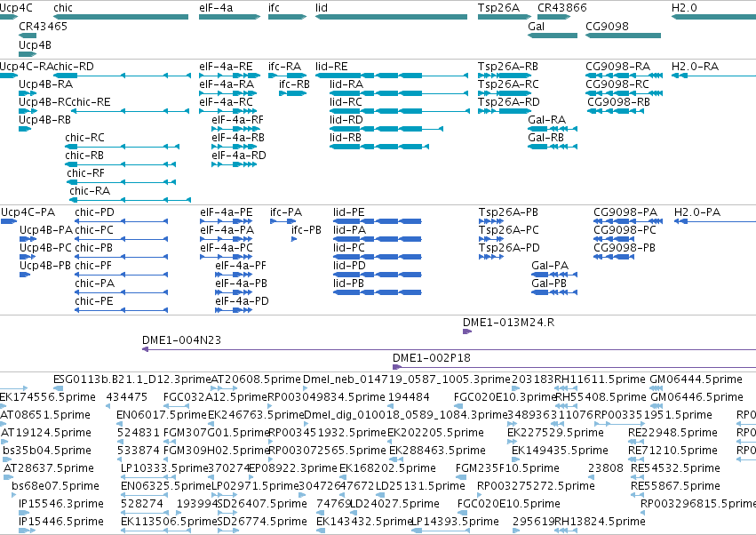Click the chic-RA transcript label

click(x=90, y=190)
